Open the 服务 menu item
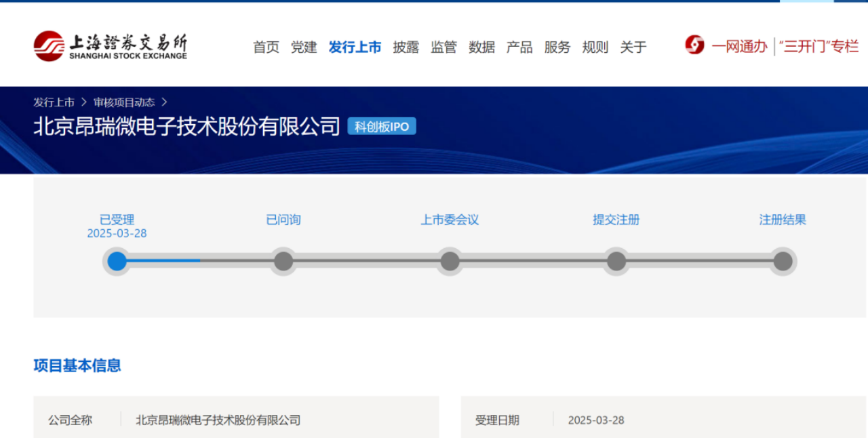The image size is (868, 438). (557, 47)
